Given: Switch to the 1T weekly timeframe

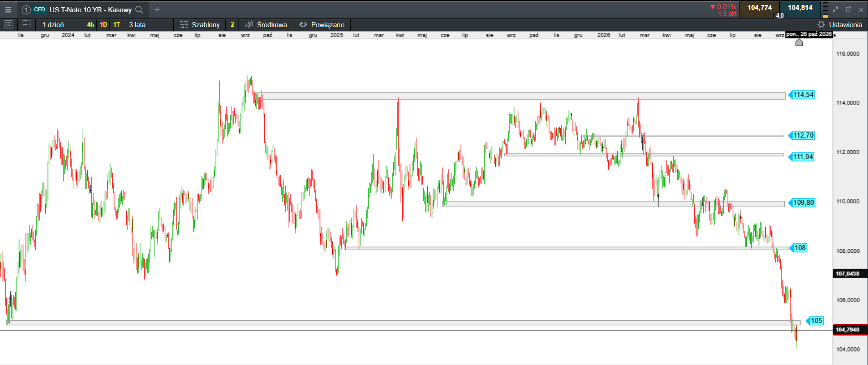Looking at the screenshot, I should [x=117, y=24].
